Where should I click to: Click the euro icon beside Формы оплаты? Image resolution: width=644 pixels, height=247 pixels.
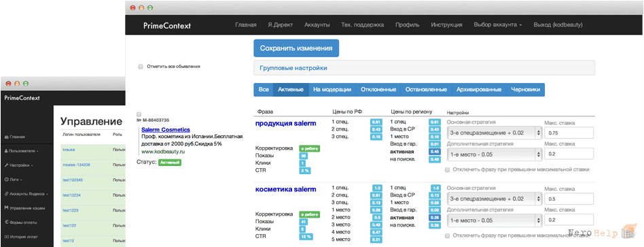click(x=6, y=223)
